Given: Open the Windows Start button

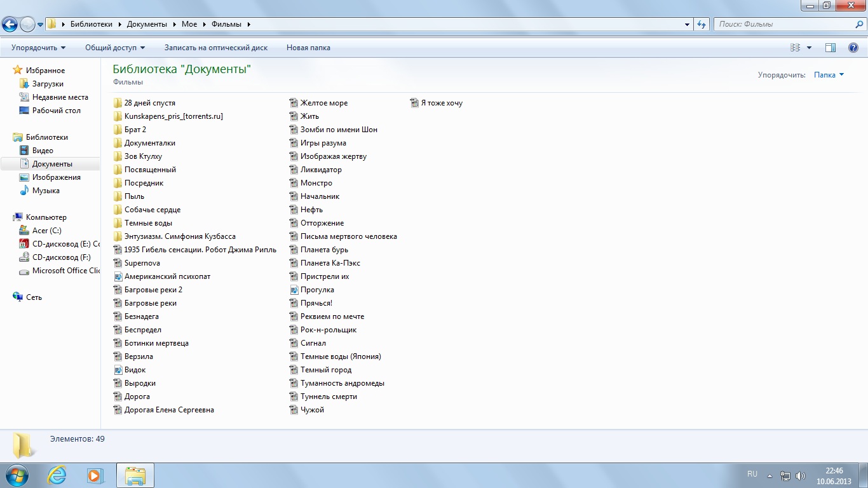Looking at the screenshot, I should (x=17, y=475).
